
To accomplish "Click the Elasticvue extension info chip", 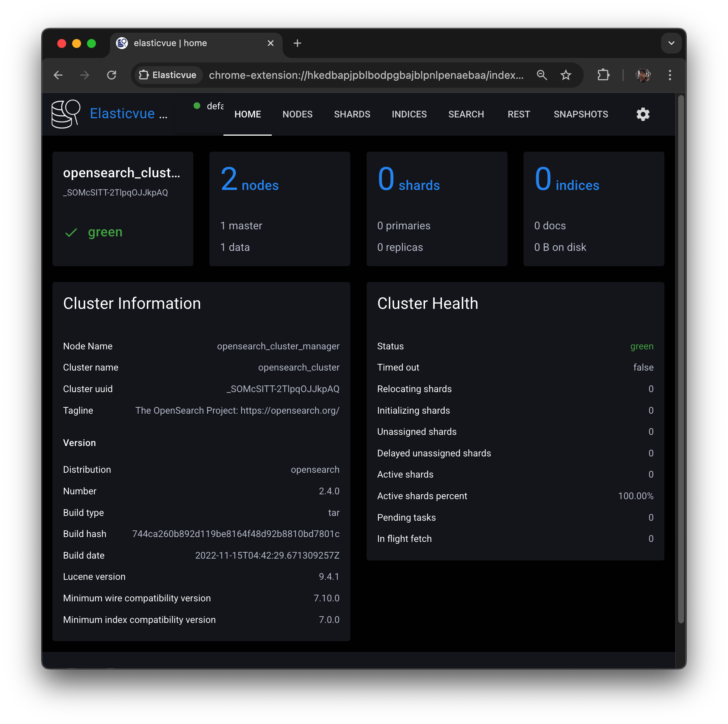I will [x=168, y=75].
